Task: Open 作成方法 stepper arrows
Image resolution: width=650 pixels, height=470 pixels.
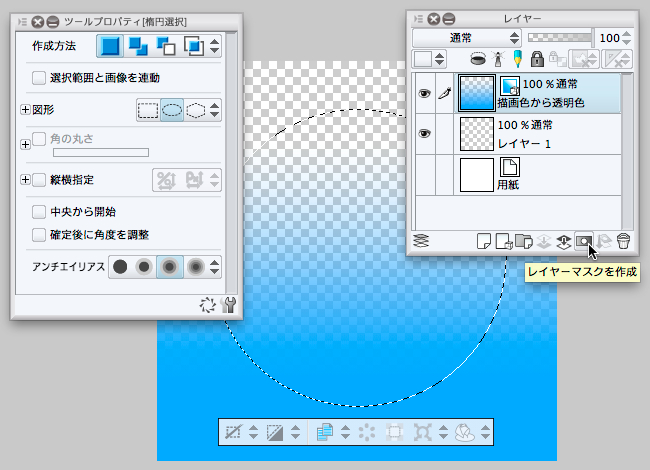Action: coord(214,46)
